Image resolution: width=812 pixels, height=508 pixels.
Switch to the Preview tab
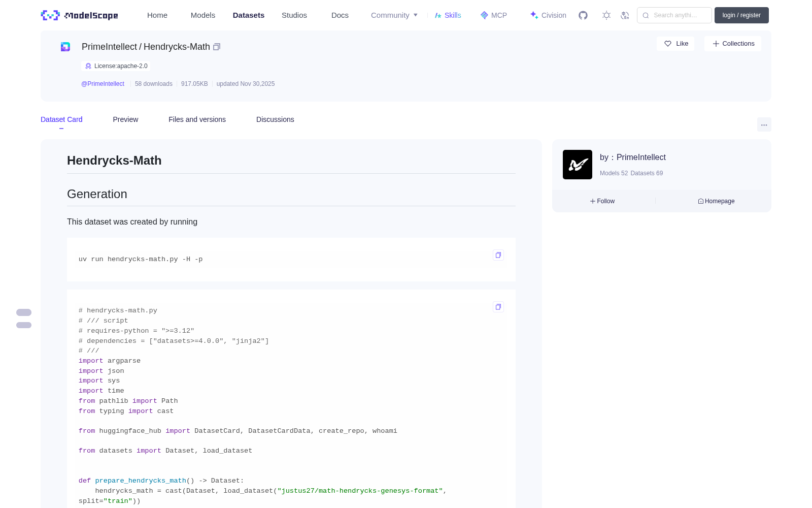125,119
